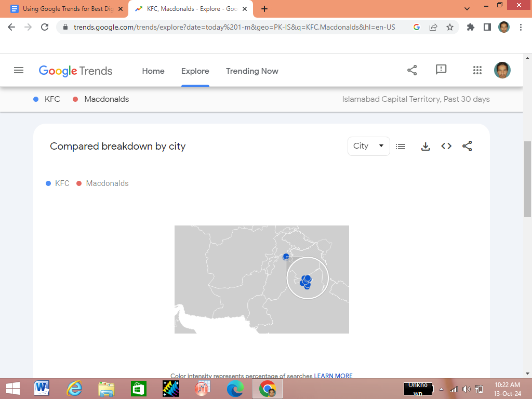Go to the Home tab
532x399 pixels.
click(x=153, y=71)
